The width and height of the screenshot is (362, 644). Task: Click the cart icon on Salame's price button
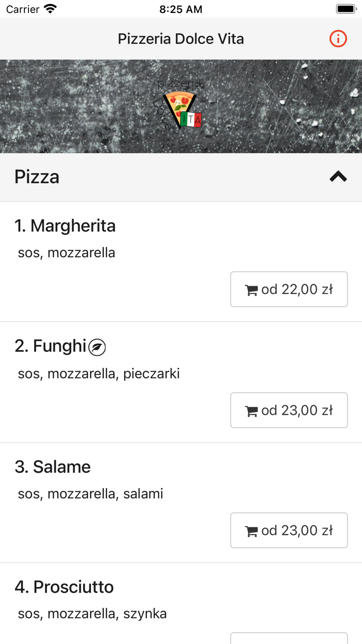click(x=252, y=530)
